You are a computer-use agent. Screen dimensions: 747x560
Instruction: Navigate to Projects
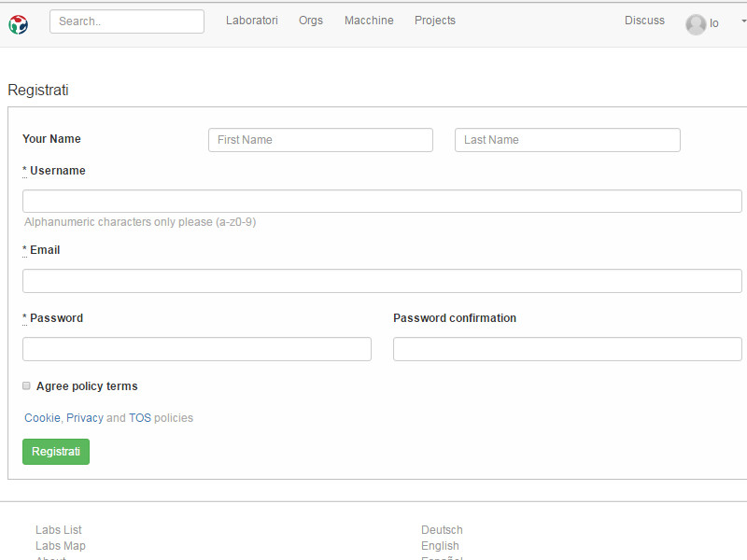[x=435, y=21]
